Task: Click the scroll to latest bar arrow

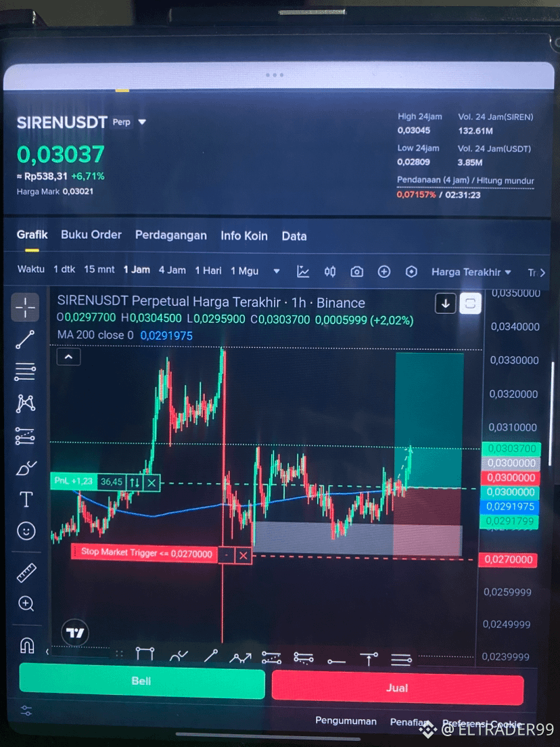Action: (446, 303)
